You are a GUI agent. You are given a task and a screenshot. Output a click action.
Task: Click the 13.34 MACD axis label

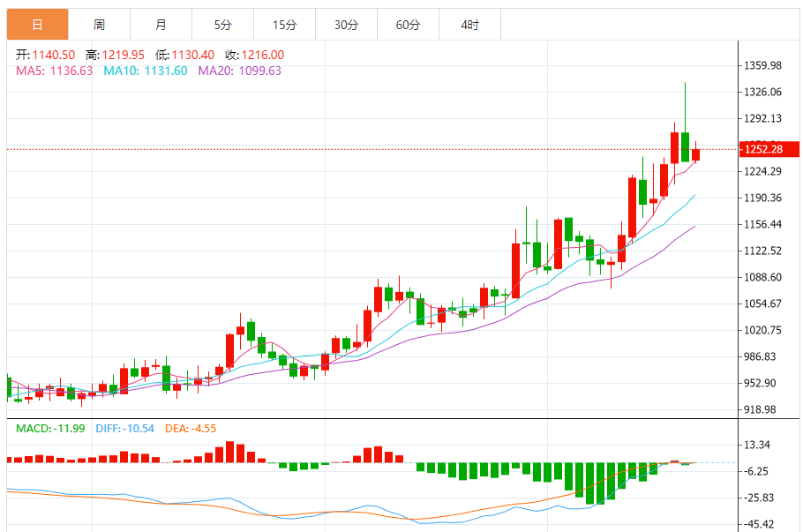(757, 445)
